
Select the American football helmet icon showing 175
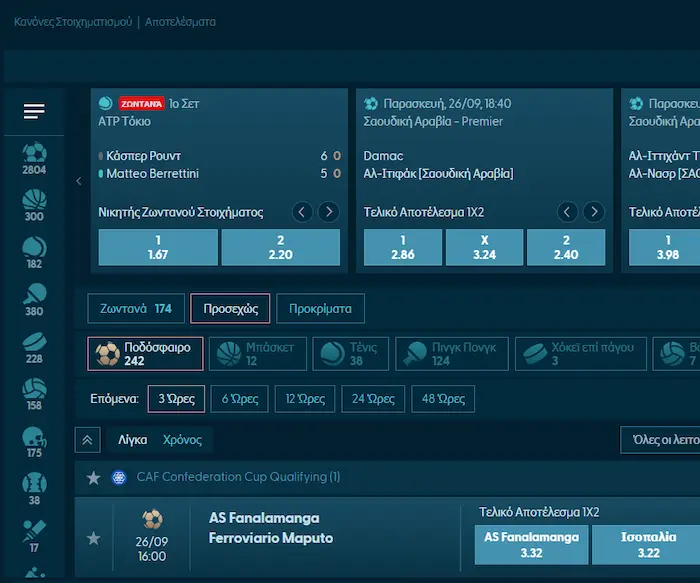[34, 440]
